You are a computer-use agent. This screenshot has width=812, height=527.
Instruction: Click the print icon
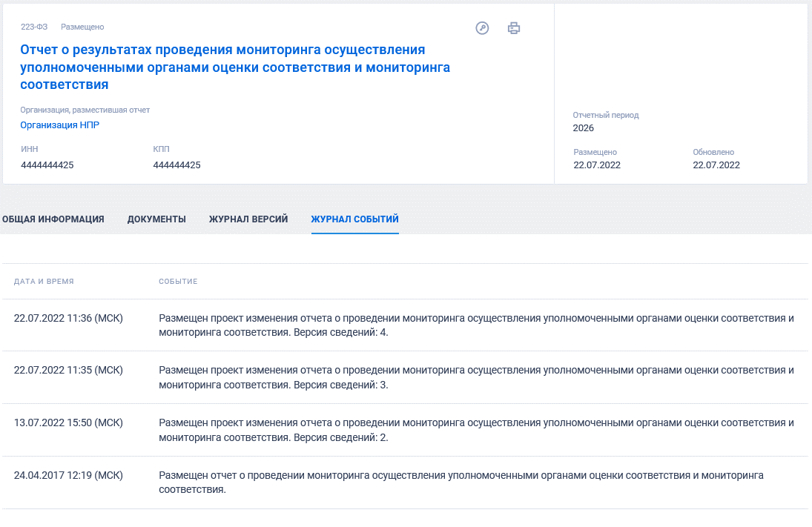point(514,28)
